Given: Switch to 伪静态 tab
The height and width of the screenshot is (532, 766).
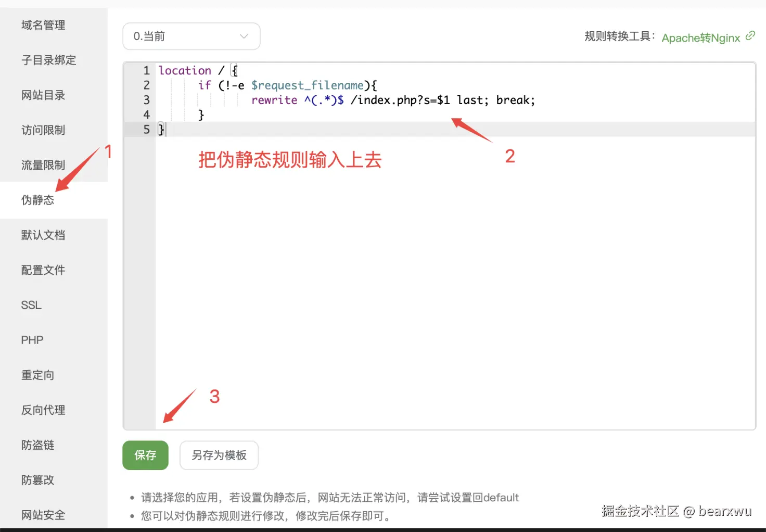Looking at the screenshot, I should click(37, 200).
